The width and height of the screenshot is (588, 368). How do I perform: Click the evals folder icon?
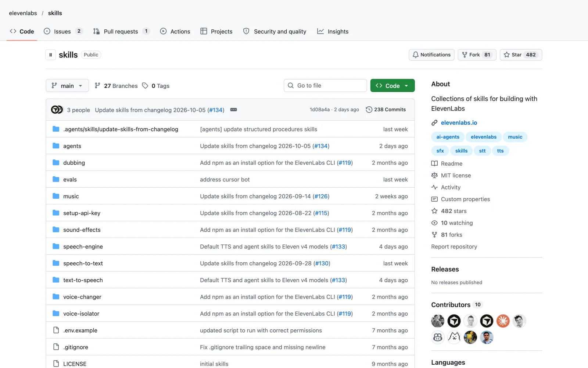(56, 179)
